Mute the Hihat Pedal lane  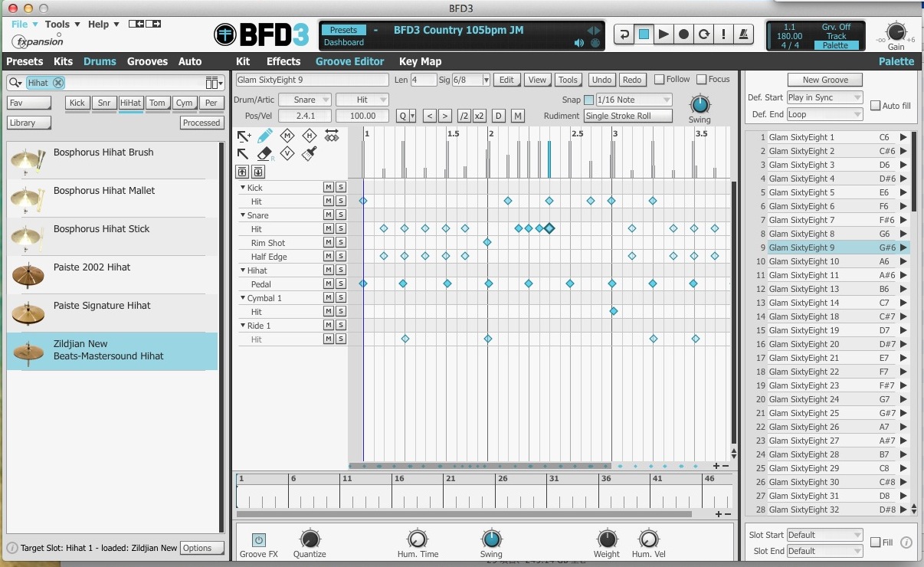point(328,283)
